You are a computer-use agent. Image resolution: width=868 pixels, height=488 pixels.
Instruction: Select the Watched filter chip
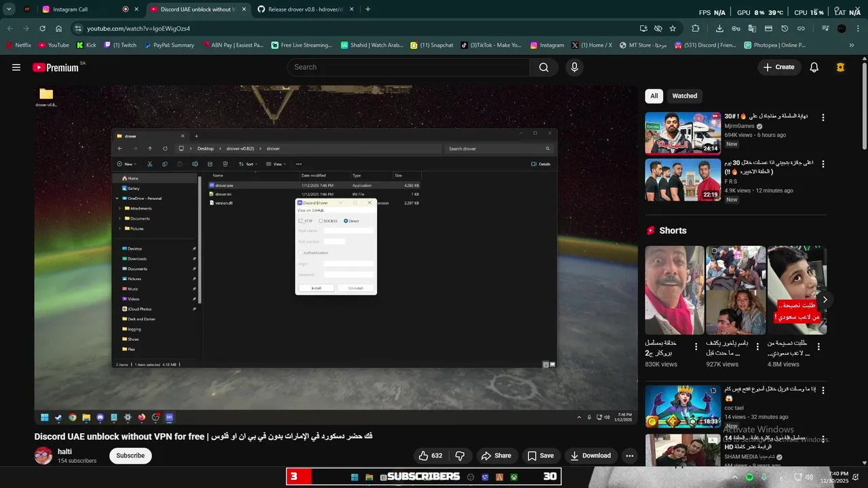[x=684, y=96]
